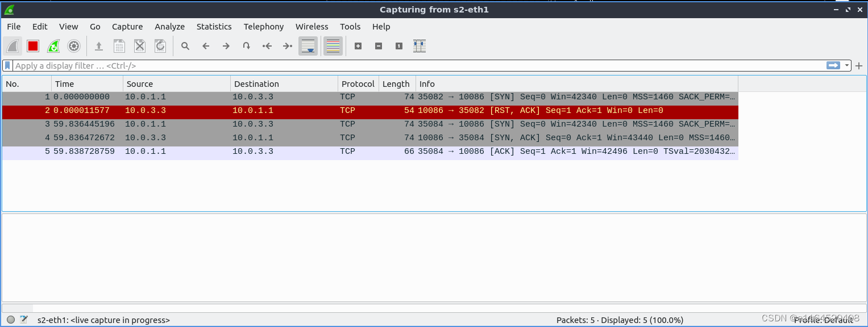
Task: Close this capture file icon
Action: pos(140,46)
